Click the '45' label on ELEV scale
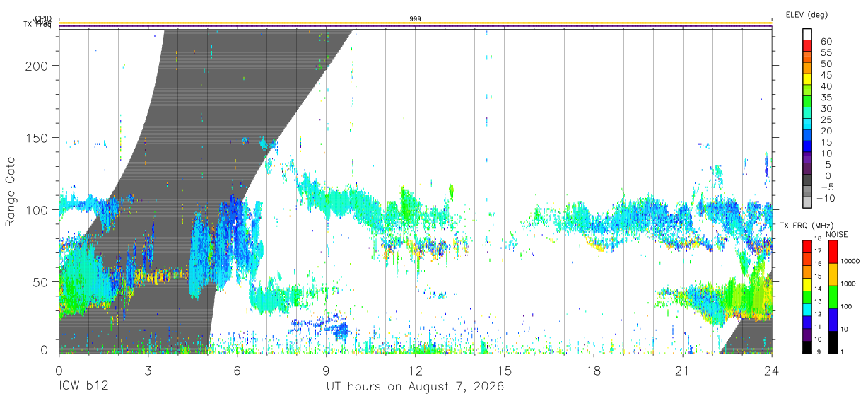 tap(826, 75)
